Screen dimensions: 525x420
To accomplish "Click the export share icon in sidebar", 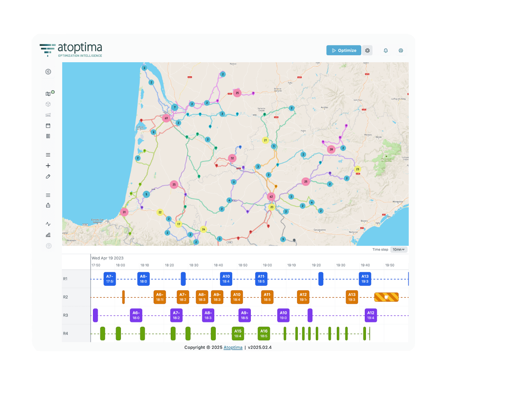I will coord(48,205).
